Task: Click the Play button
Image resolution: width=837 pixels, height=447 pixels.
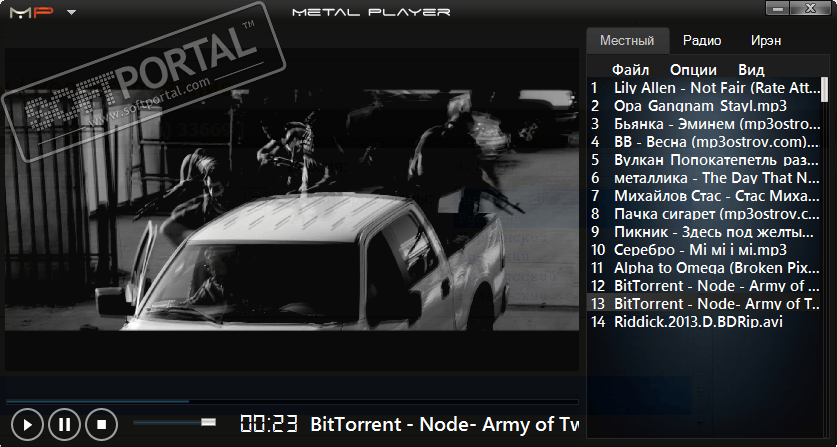Action: click(27, 425)
